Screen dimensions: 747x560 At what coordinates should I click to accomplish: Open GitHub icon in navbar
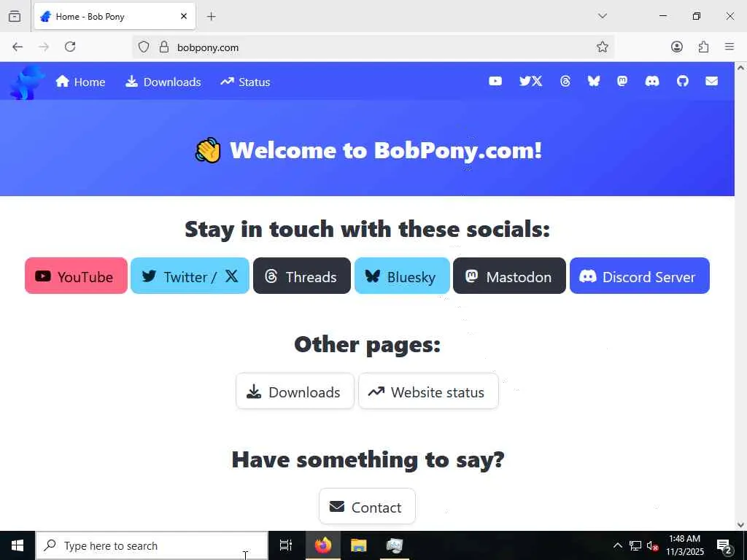click(683, 82)
